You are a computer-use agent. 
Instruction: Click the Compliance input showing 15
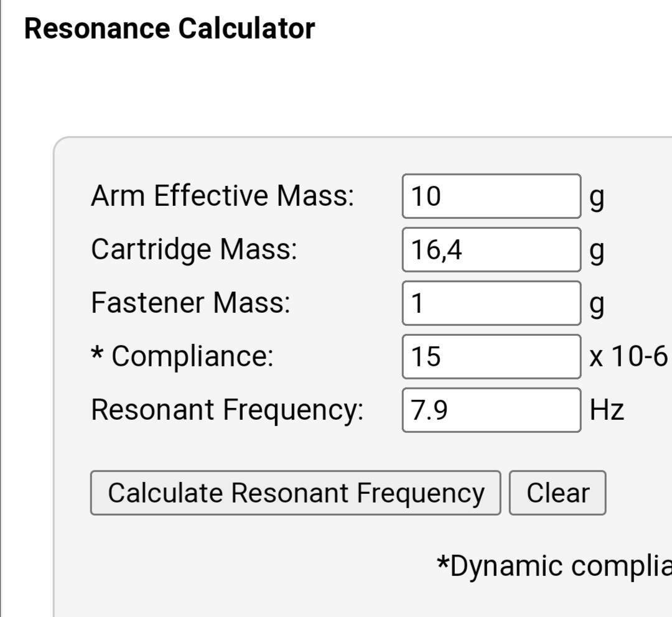[492, 357]
